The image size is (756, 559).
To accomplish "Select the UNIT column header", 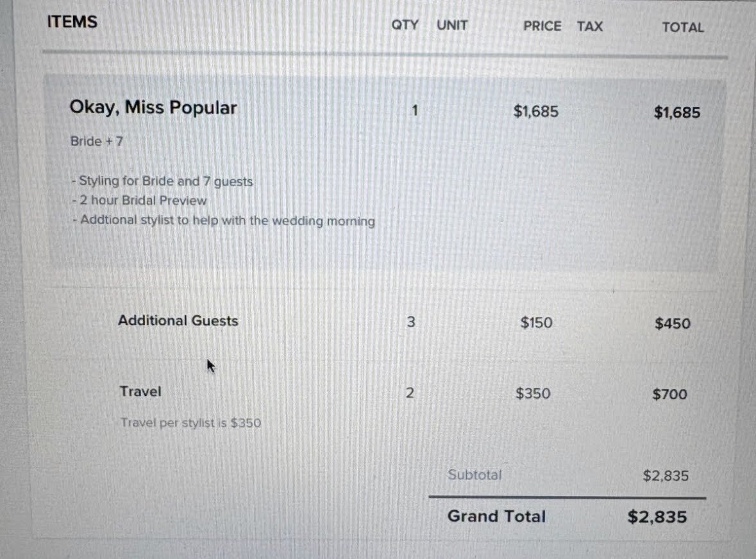I will click(x=452, y=25).
